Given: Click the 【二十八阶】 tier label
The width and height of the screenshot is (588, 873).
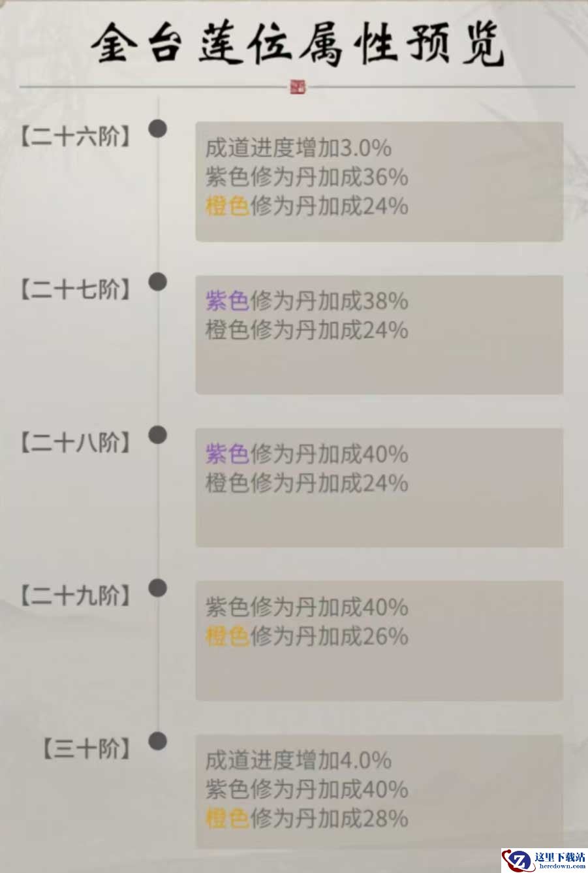Looking at the screenshot, I should point(74,443).
